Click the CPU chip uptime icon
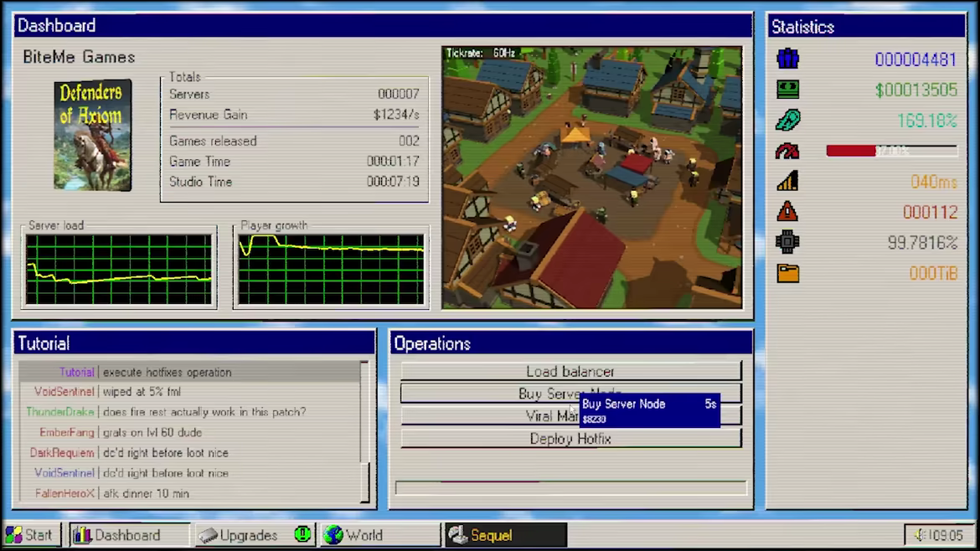980x551 pixels. coord(787,243)
